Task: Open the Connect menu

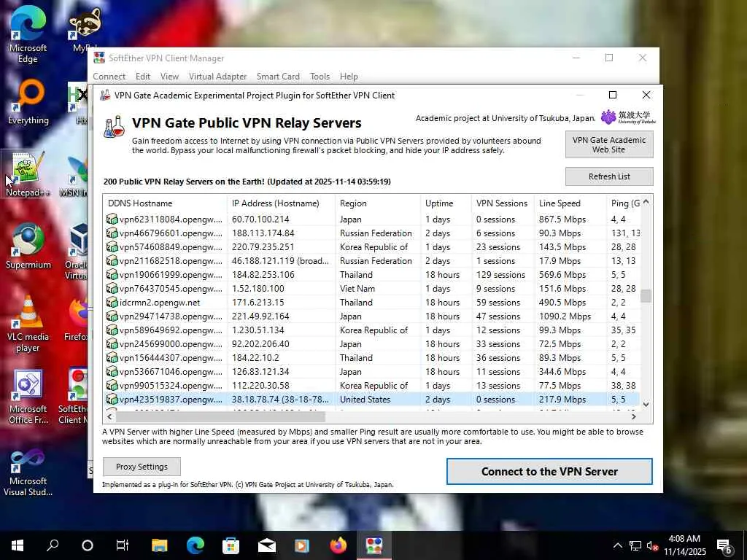Action: [x=109, y=76]
